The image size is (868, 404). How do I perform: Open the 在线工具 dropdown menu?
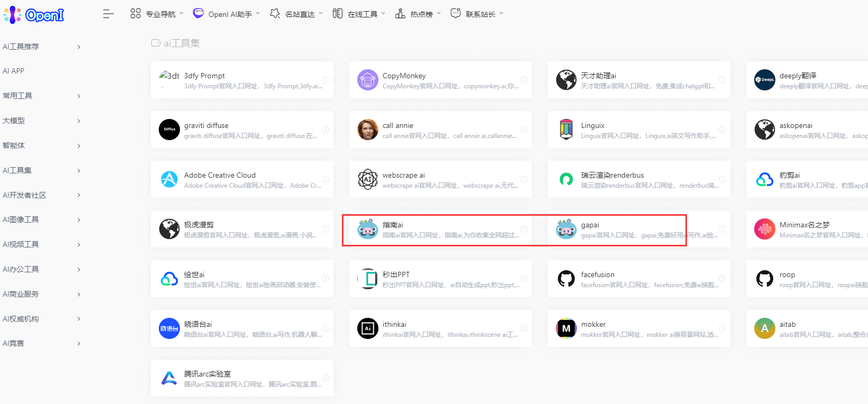click(359, 14)
